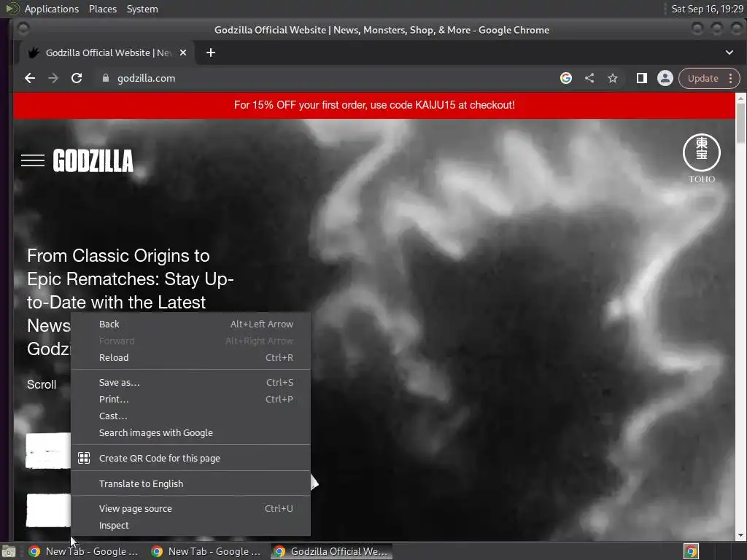Open the hamburger menu on Godzilla site
747x560 pixels.
tap(33, 160)
